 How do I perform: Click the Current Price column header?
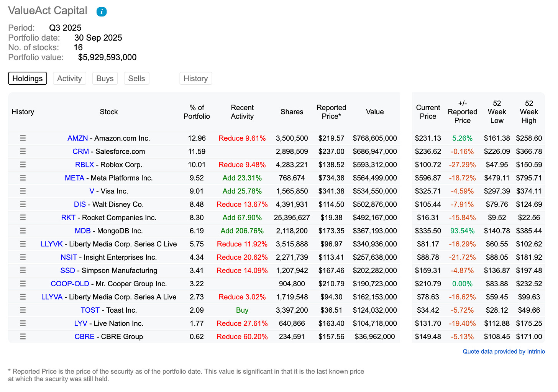pyautogui.click(x=428, y=112)
